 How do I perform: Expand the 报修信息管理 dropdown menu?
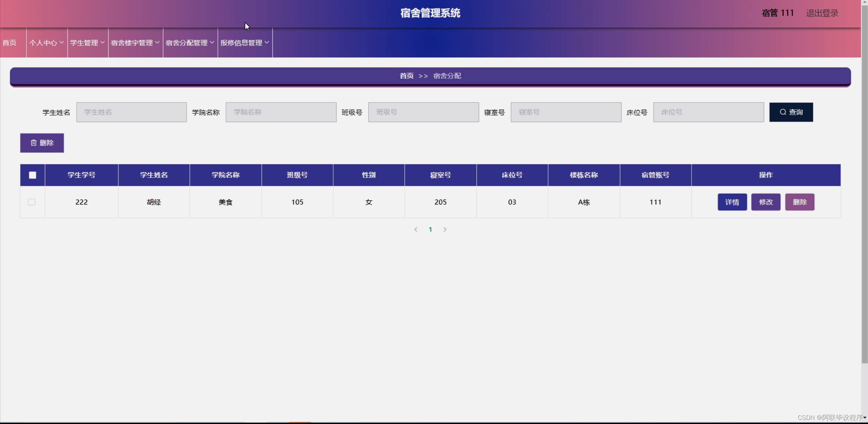click(x=244, y=43)
